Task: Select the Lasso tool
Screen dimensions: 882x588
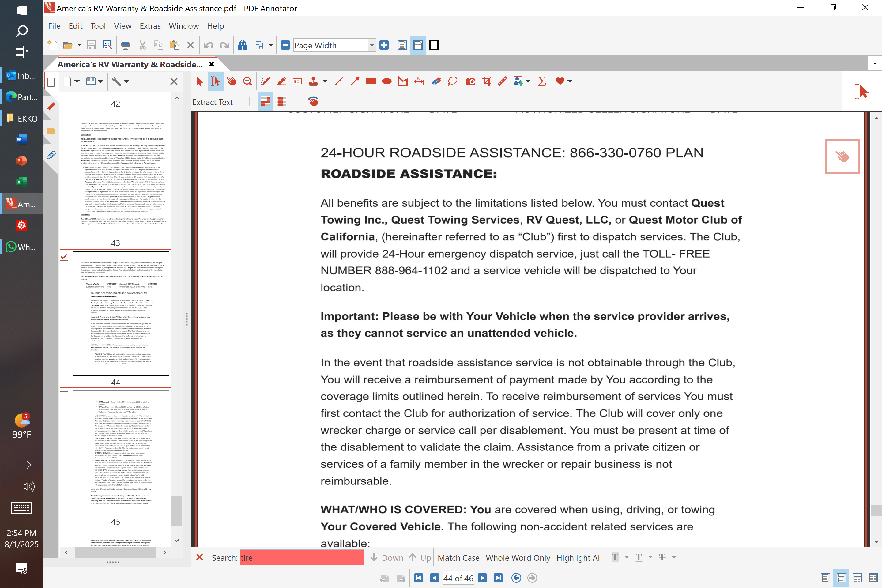Action: coord(452,81)
